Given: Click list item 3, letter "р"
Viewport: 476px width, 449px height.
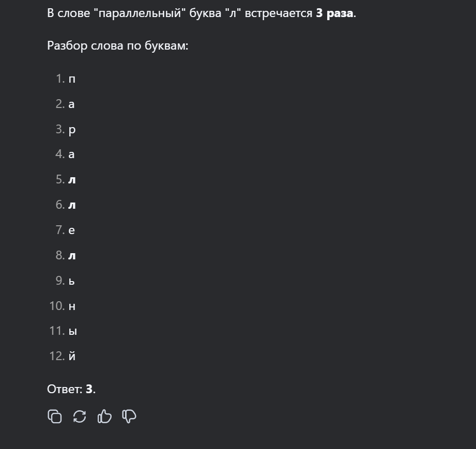Looking at the screenshot, I should (x=72, y=130).
